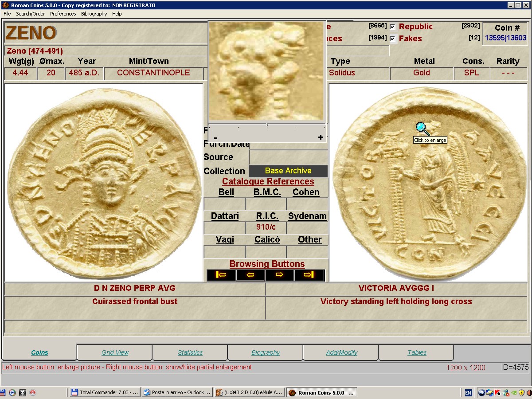
Task: Click the Zeno (474-491) emperor name
Action: tap(35, 51)
